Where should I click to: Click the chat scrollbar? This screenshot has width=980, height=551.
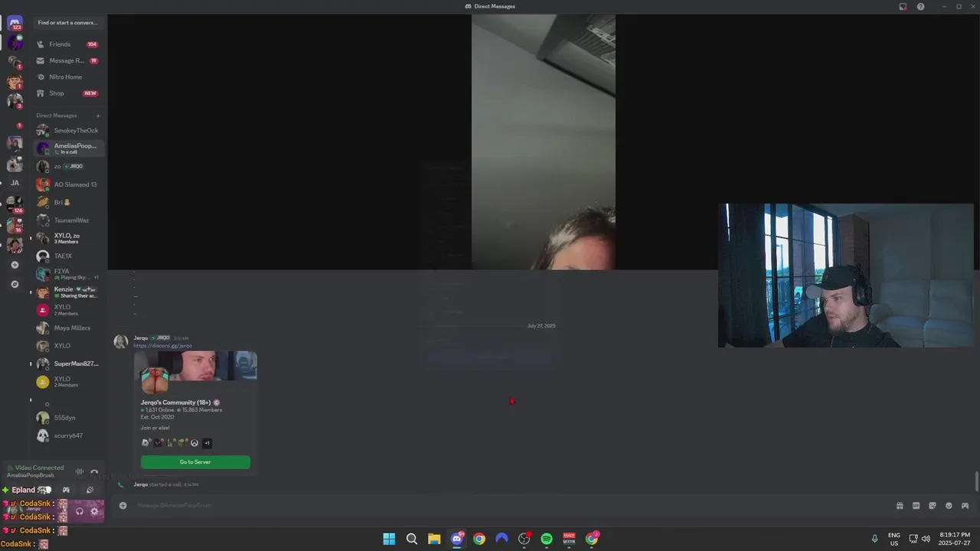pos(976,482)
